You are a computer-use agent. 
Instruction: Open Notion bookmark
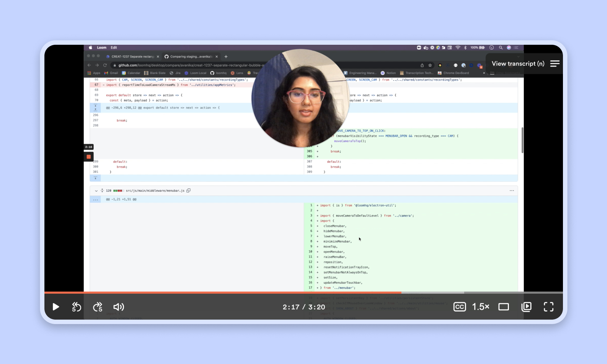click(x=388, y=73)
